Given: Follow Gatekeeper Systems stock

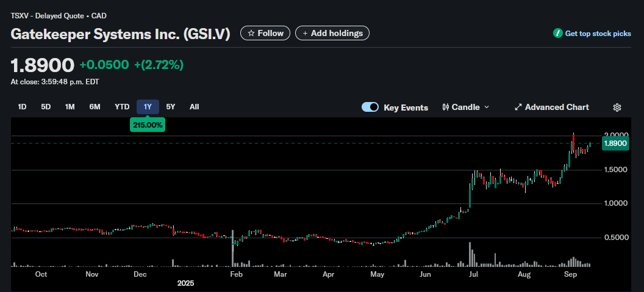Looking at the screenshot, I should 265,33.
